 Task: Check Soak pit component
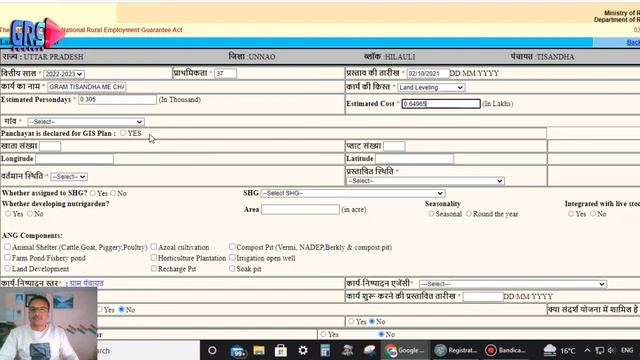232,268
